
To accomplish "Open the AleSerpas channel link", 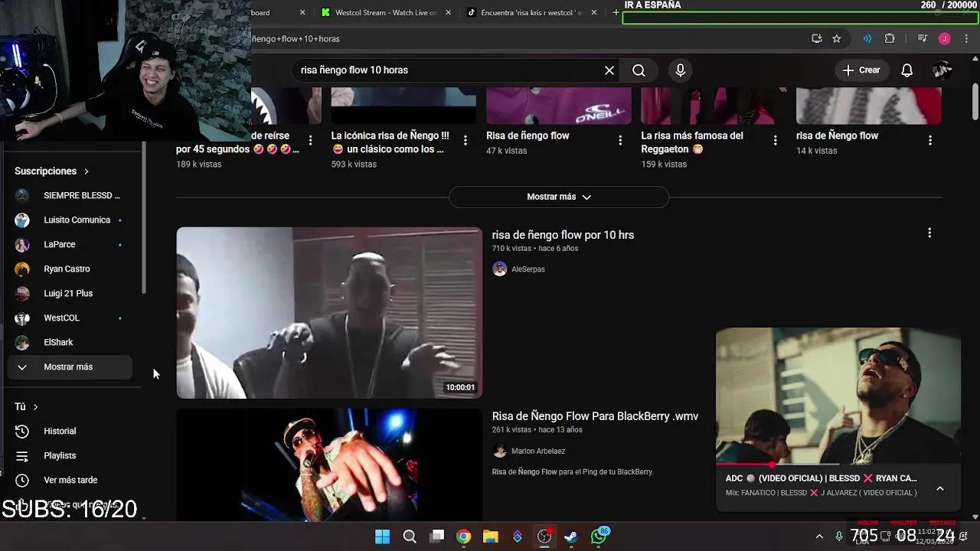I will click(x=528, y=269).
